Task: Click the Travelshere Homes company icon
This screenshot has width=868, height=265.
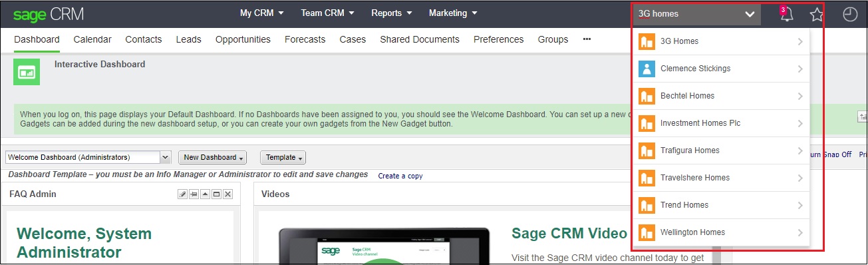Action: (x=646, y=178)
